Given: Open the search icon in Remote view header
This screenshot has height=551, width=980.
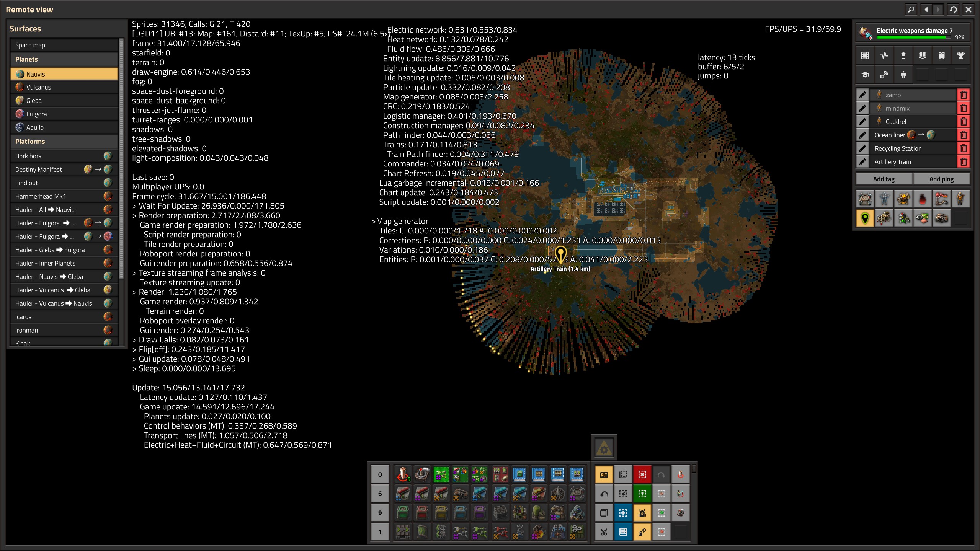Looking at the screenshot, I should (x=911, y=10).
